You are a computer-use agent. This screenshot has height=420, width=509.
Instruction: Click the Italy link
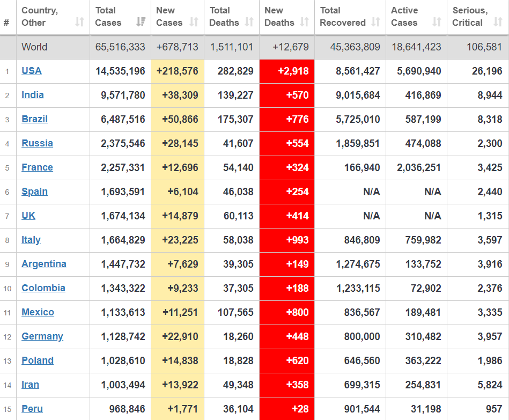coord(31,240)
